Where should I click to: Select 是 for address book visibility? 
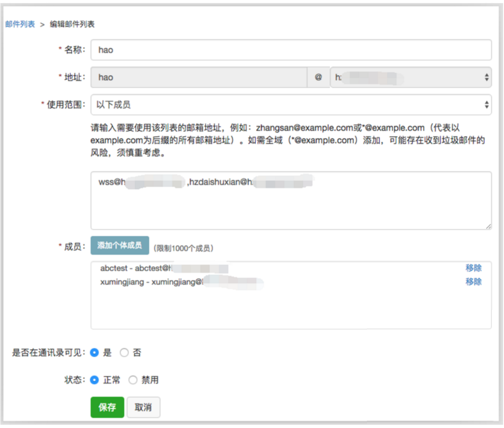coord(94,353)
